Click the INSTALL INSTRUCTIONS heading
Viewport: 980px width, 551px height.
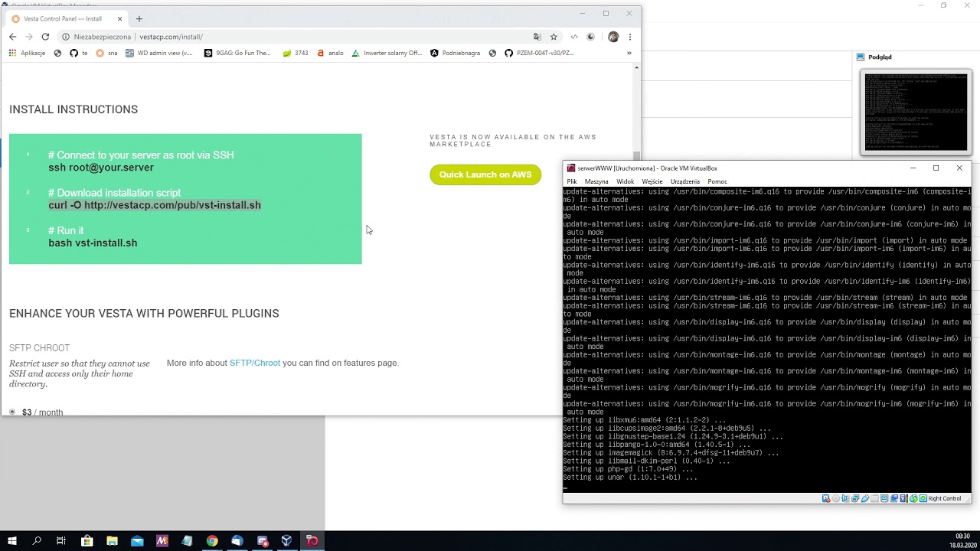tap(73, 109)
